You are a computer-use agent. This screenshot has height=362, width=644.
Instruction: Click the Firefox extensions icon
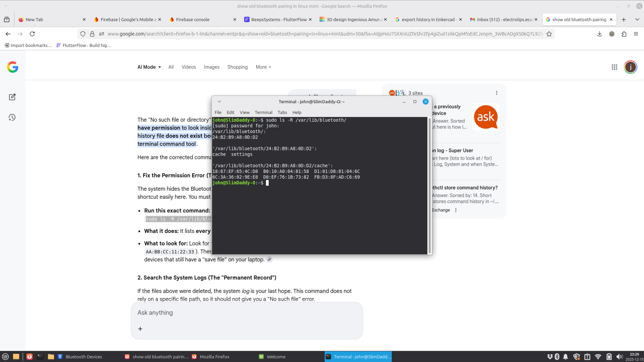click(x=624, y=34)
